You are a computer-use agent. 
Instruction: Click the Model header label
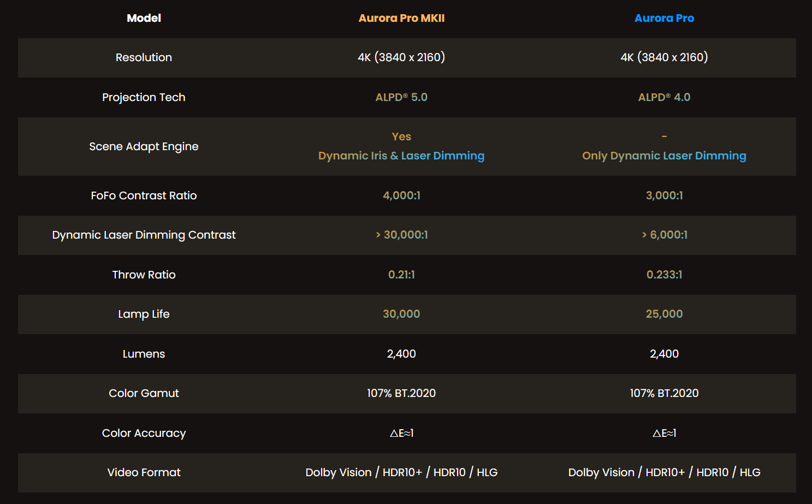144,18
